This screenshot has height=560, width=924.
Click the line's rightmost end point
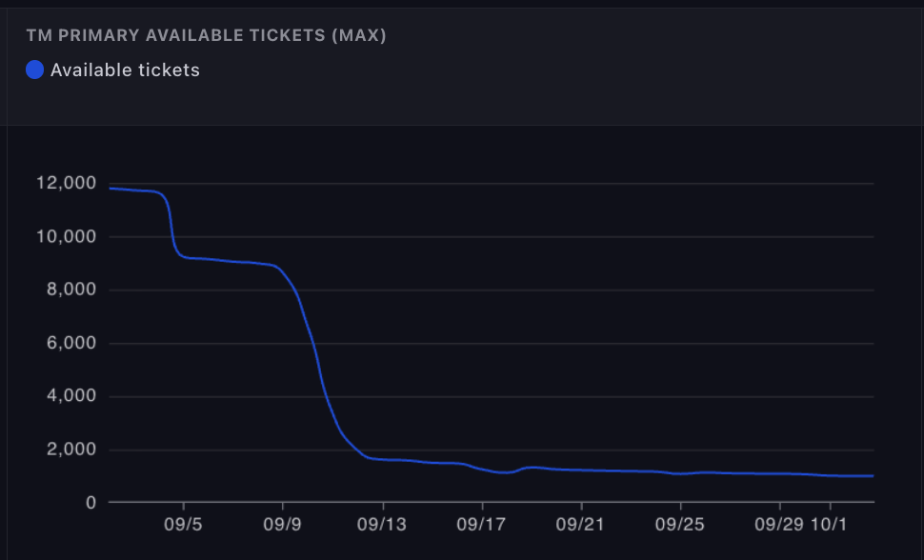point(873,475)
